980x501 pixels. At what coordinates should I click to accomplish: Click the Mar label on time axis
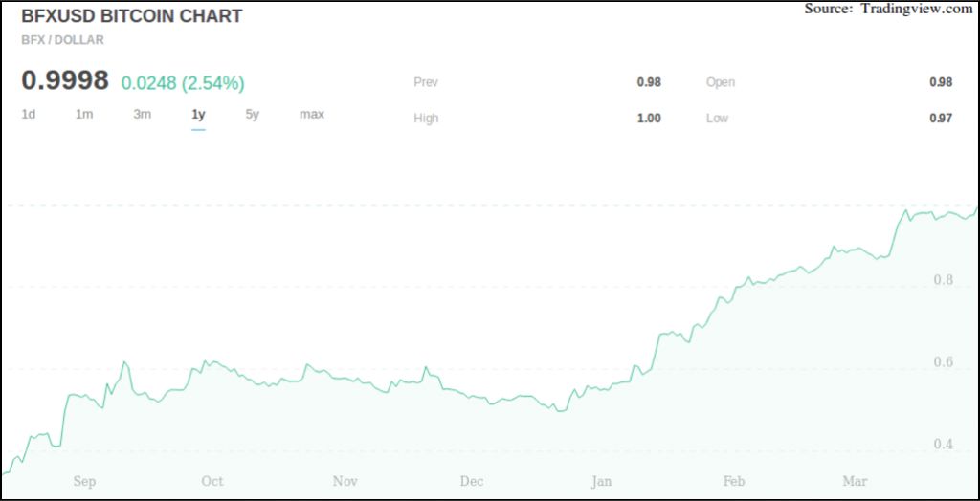854,481
